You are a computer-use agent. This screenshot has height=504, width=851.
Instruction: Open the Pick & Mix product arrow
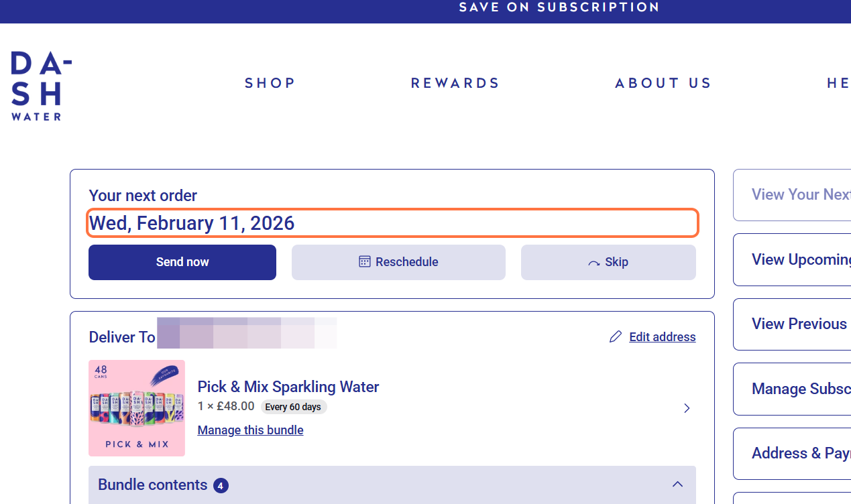687,408
